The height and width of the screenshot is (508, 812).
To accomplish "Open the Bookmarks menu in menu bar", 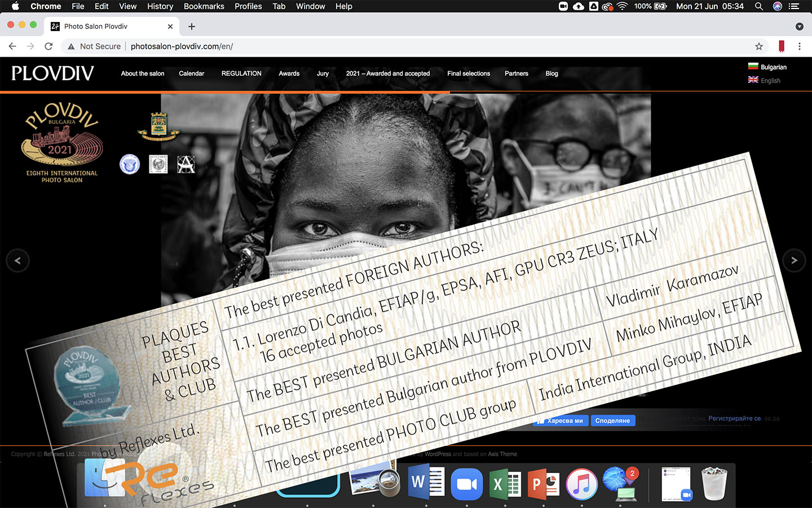I will pos(204,6).
